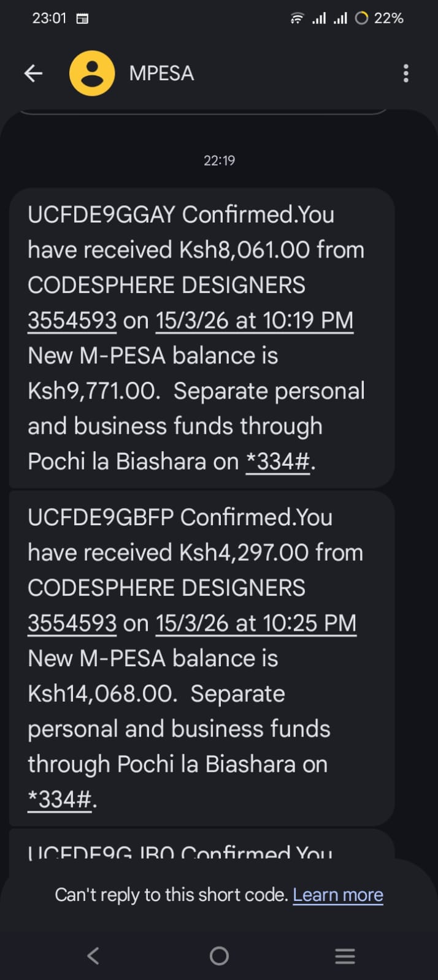Screen dimensions: 438x980
Task: Tap the calendar notification icon in status bar
Action: pos(82,18)
